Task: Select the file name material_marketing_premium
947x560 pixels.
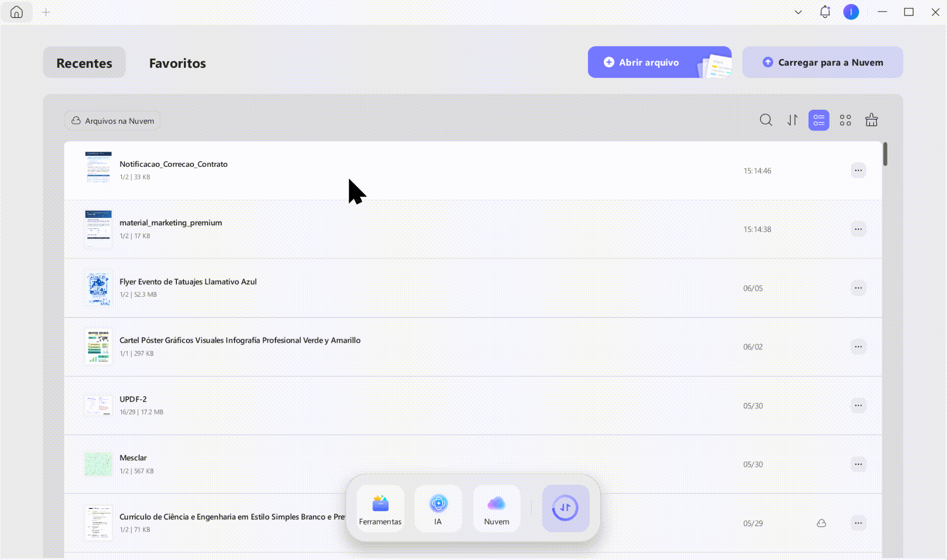Action: pos(171,223)
